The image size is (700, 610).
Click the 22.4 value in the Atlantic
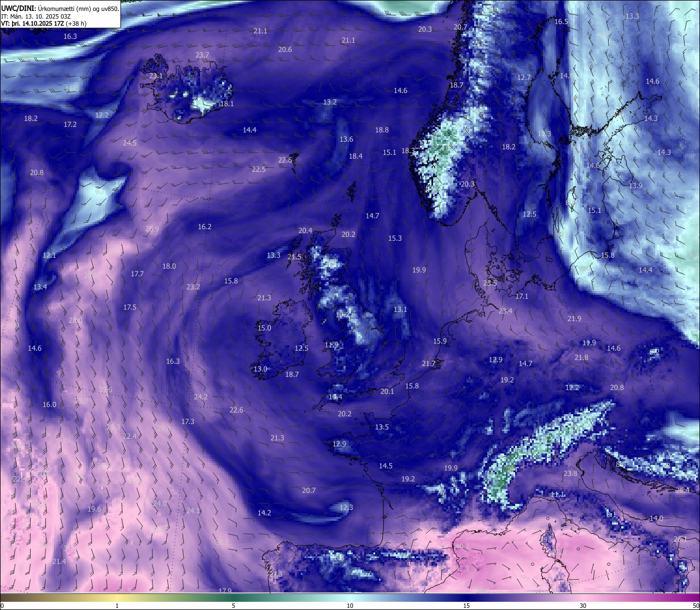tap(130, 436)
